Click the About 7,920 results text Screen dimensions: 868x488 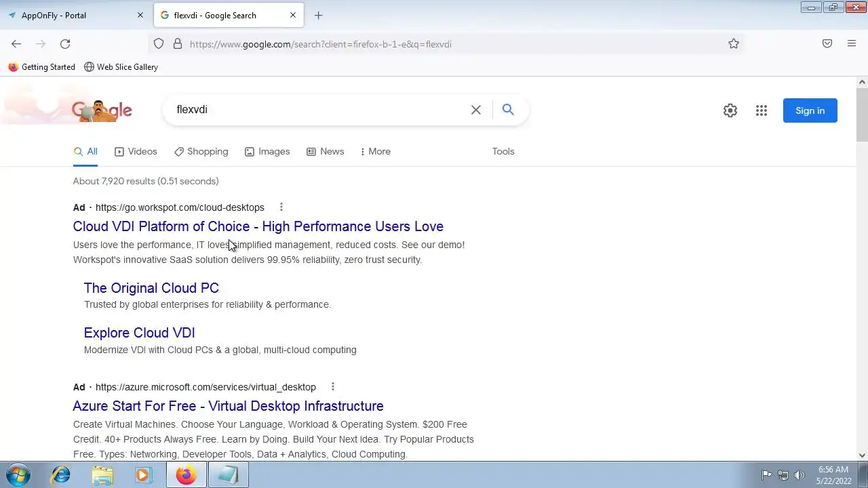pos(146,181)
